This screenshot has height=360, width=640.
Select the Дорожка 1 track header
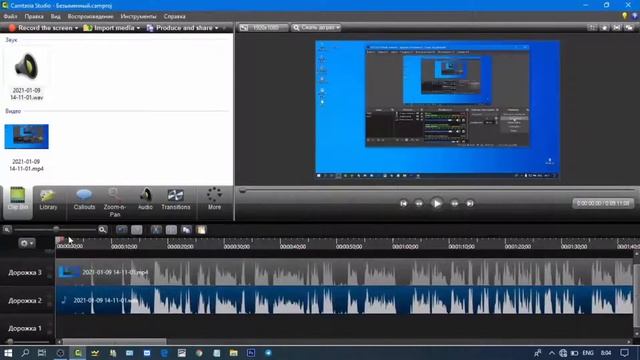coord(25,328)
